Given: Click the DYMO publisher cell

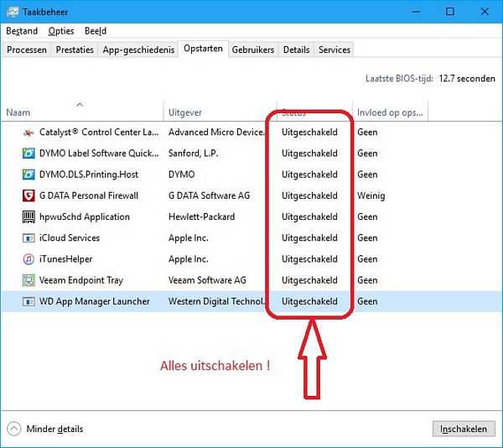Looking at the screenshot, I should pyautogui.click(x=182, y=175).
